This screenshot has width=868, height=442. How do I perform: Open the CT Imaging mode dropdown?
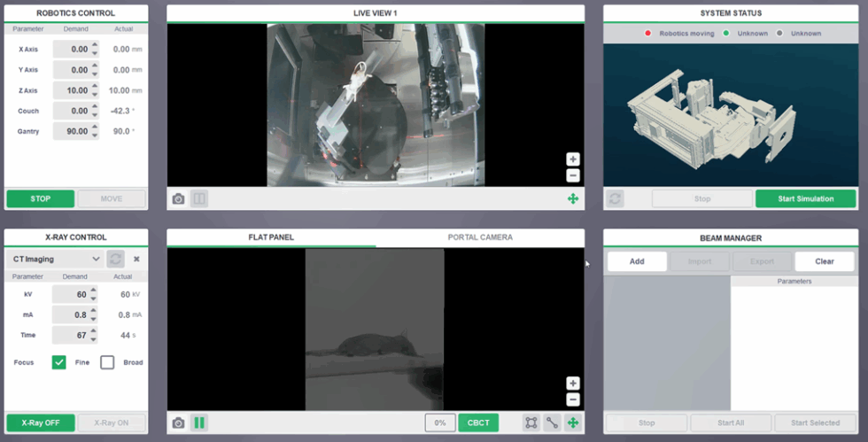click(53, 259)
